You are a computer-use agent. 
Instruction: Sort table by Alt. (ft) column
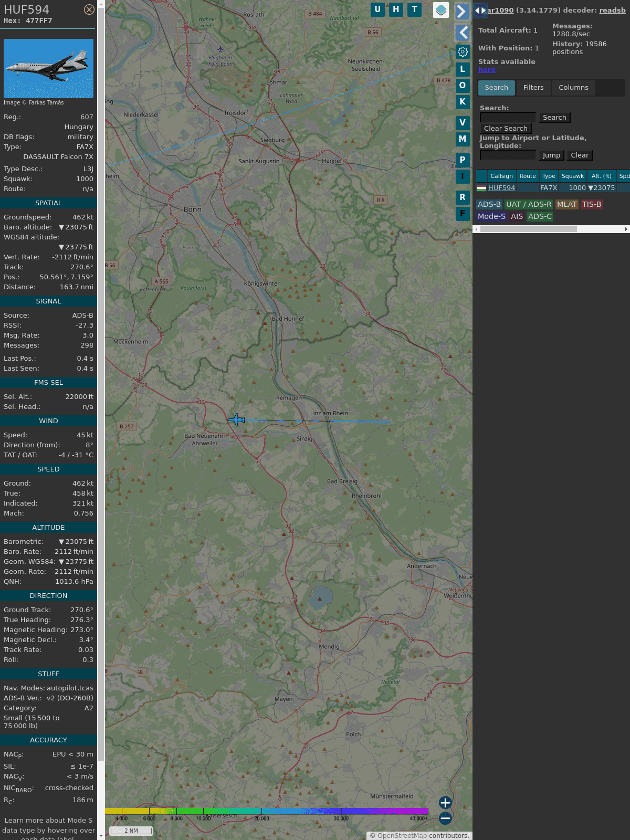[x=602, y=176]
